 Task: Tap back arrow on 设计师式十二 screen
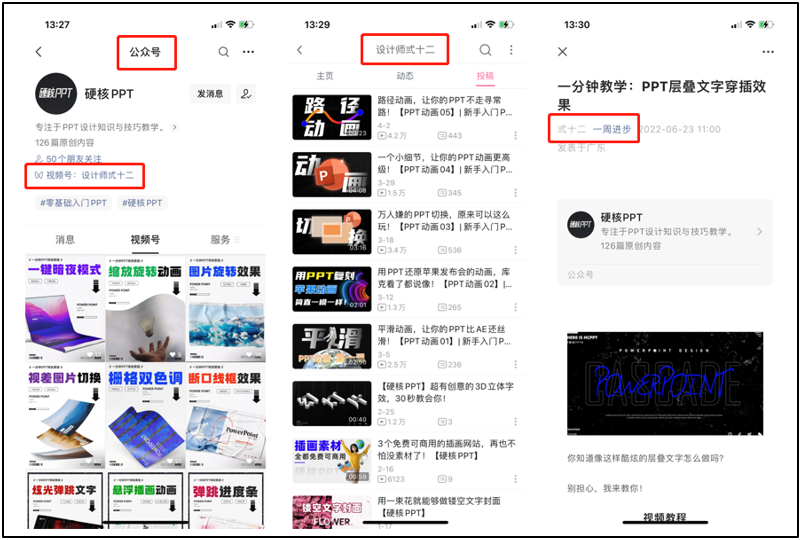[300, 50]
